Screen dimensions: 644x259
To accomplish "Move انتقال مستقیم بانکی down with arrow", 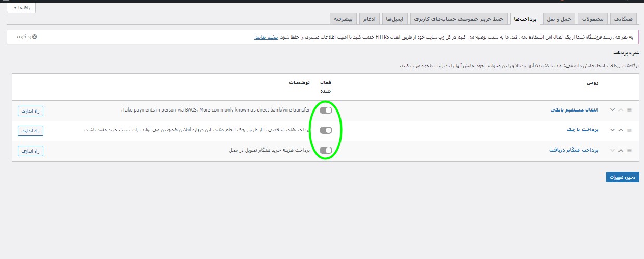I will point(612,110).
